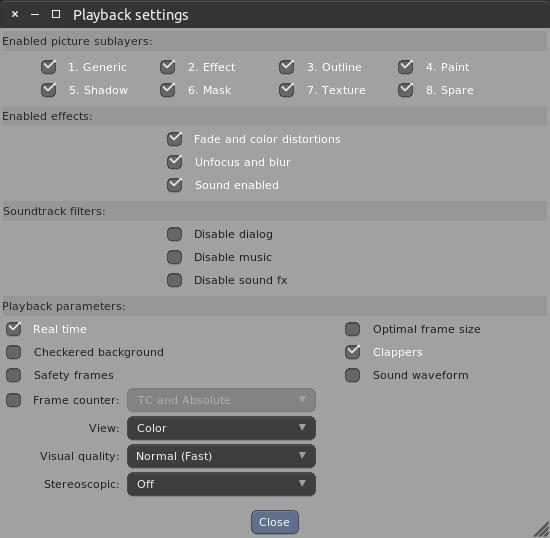Toggle the 7. Texture sublayer checkbox
Viewport: 550px width, 538px height.
point(287,90)
